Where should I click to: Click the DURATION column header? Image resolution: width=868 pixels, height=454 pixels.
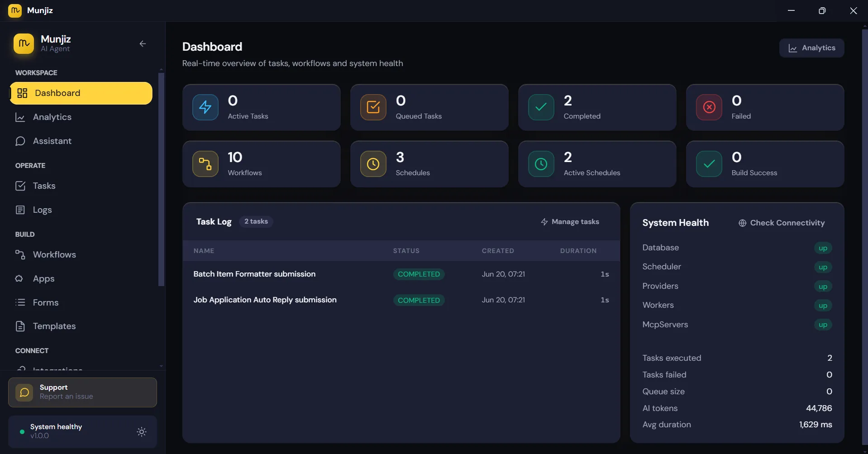pyautogui.click(x=578, y=251)
